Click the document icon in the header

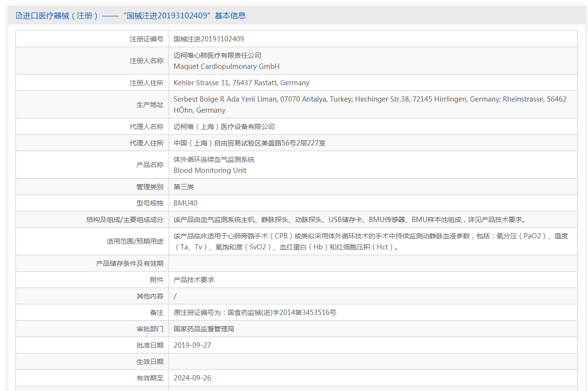tap(19, 15)
